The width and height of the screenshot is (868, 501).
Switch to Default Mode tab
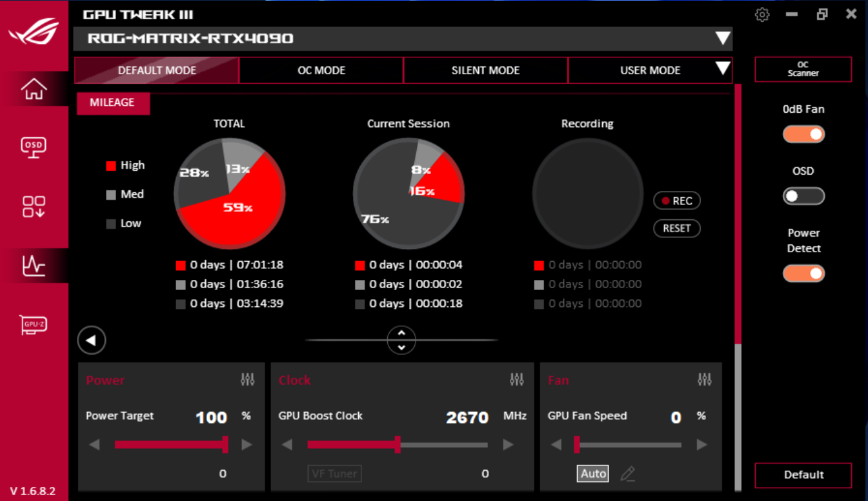157,70
